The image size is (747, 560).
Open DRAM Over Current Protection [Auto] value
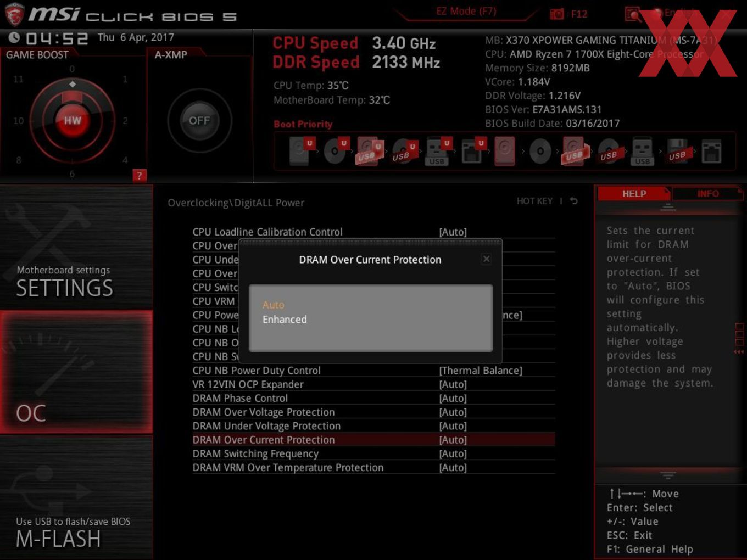[453, 440]
